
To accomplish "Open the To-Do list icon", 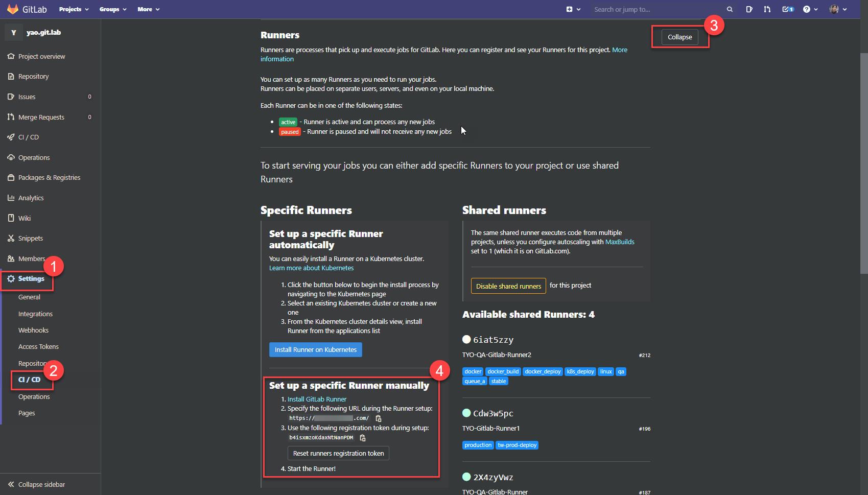I will tap(788, 9).
